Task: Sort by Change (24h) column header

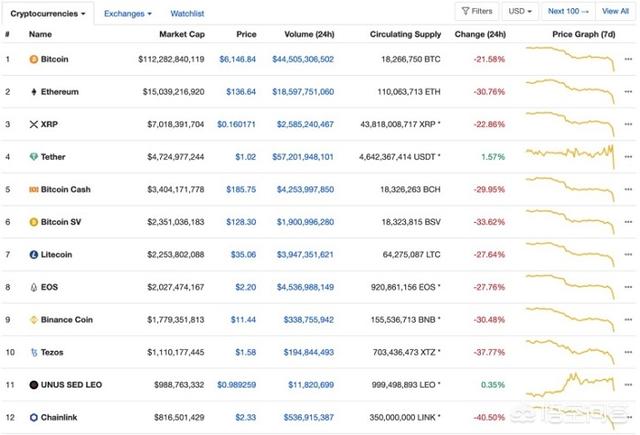Action: [479, 34]
